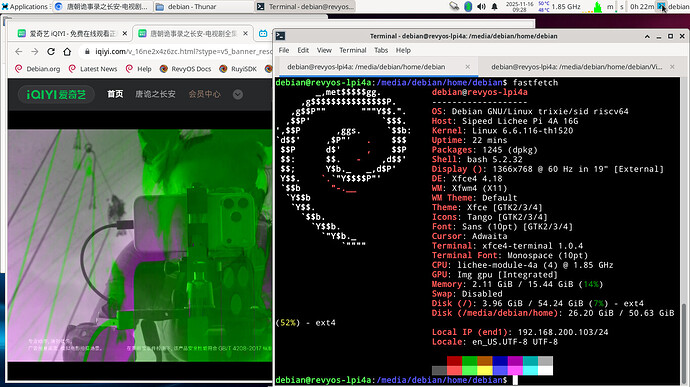Viewport: 690px width, 387px height.
Task: Close the second terminal tab
Action: pos(672,67)
